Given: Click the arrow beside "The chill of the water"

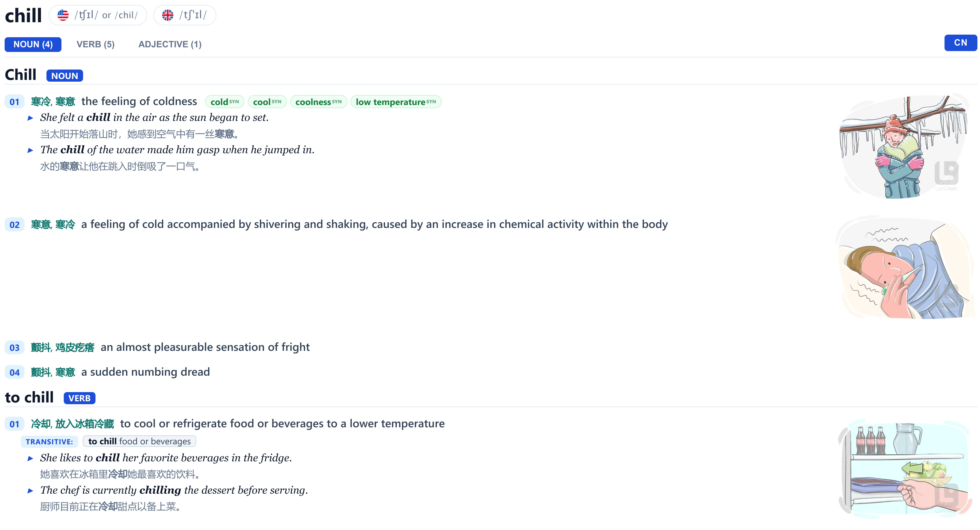Looking at the screenshot, I should tap(30, 150).
